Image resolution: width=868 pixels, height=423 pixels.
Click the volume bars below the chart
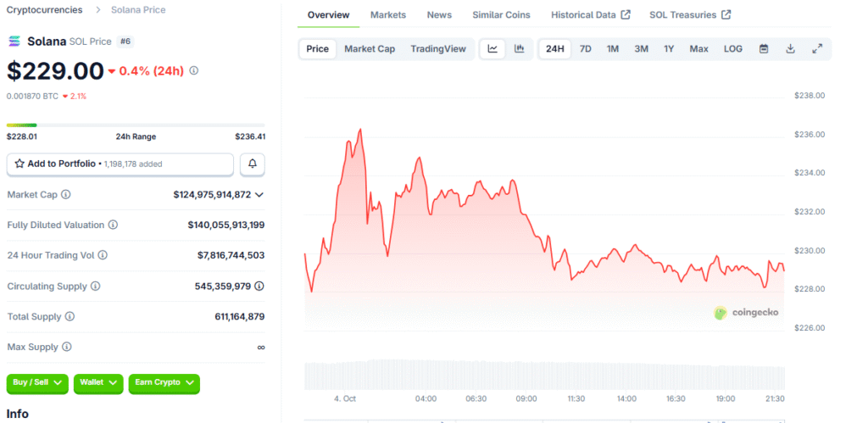coord(542,376)
